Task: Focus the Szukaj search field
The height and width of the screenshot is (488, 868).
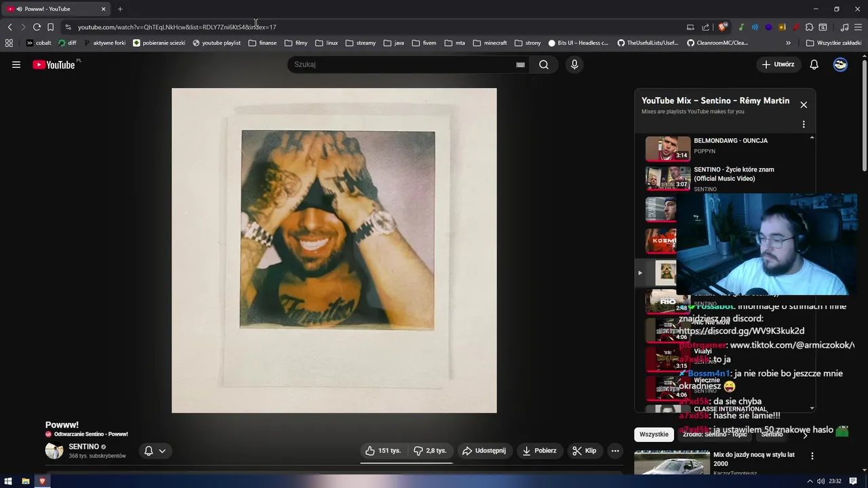Action: pyautogui.click(x=403, y=64)
